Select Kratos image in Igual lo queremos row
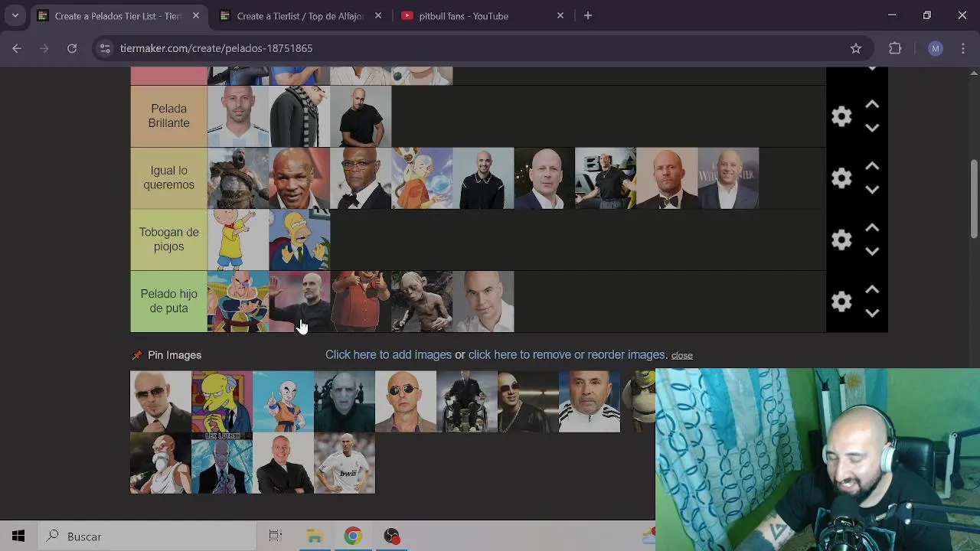 point(238,178)
